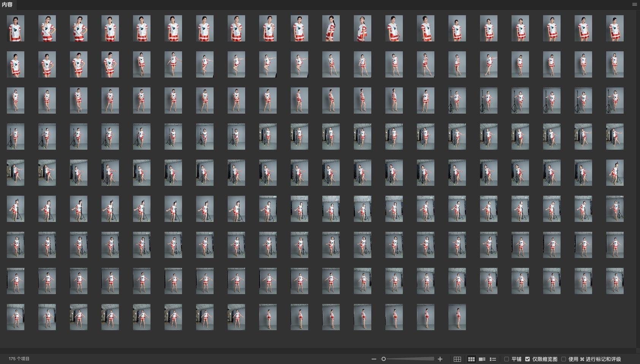This screenshot has height=364, width=640.
Task: Select the last thumbnail in the bottom row
Action: [x=457, y=317]
